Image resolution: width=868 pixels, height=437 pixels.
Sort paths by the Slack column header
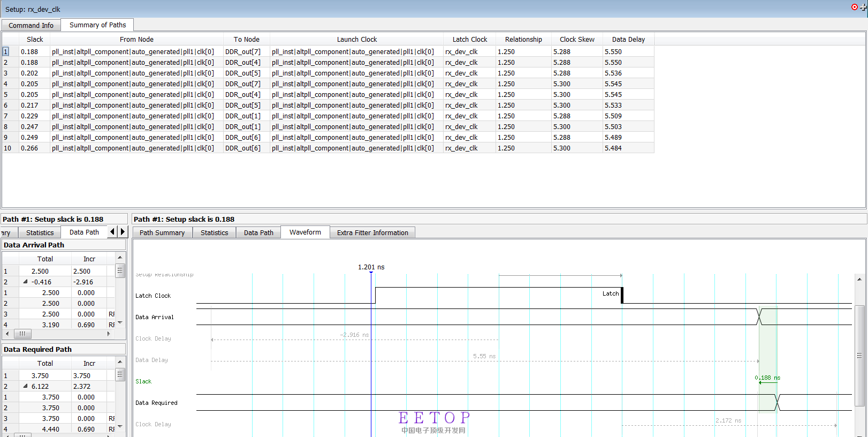(x=35, y=40)
